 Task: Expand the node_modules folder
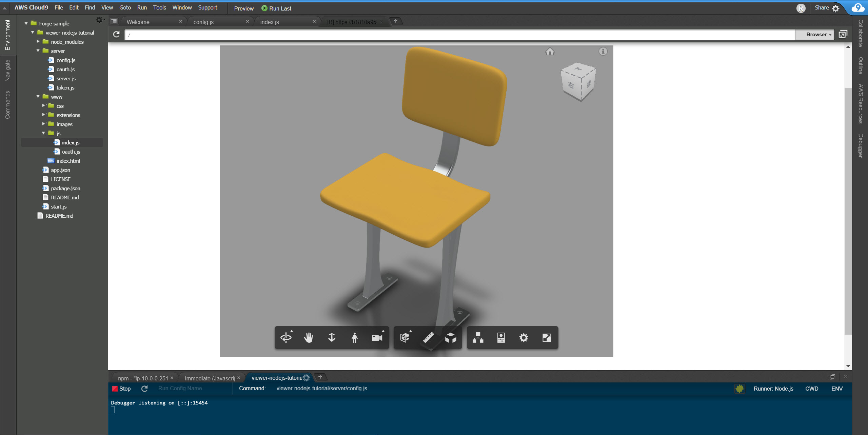(x=38, y=42)
